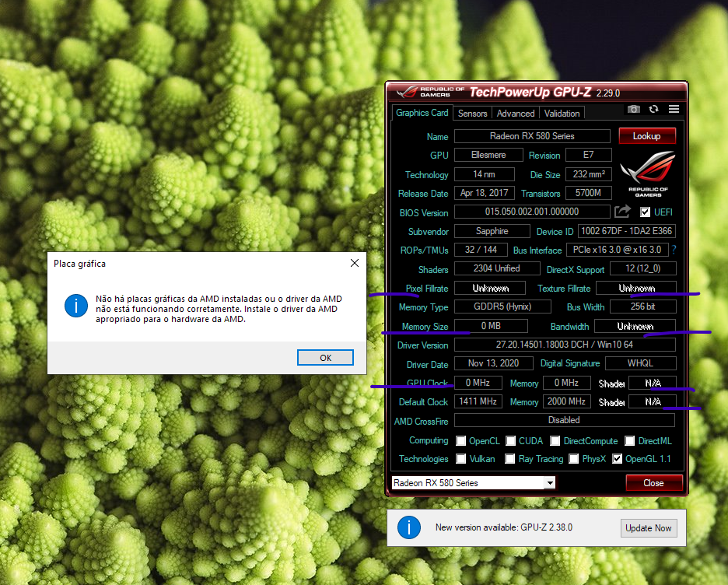Click the DirectX Support value 12 (12_0)
Screen dimensions: 728x585
pyautogui.click(x=642, y=268)
